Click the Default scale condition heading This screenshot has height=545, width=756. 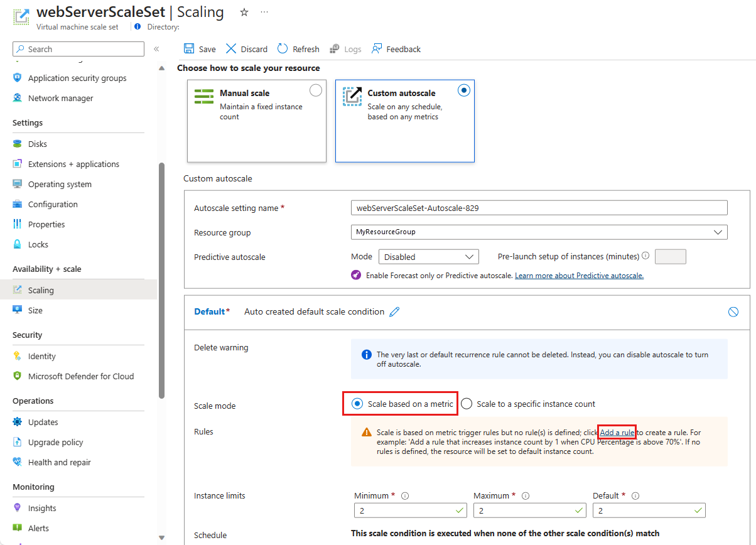click(212, 311)
